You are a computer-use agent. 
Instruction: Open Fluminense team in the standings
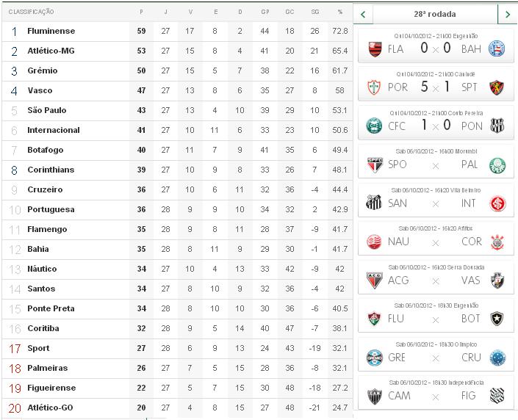[51, 32]
